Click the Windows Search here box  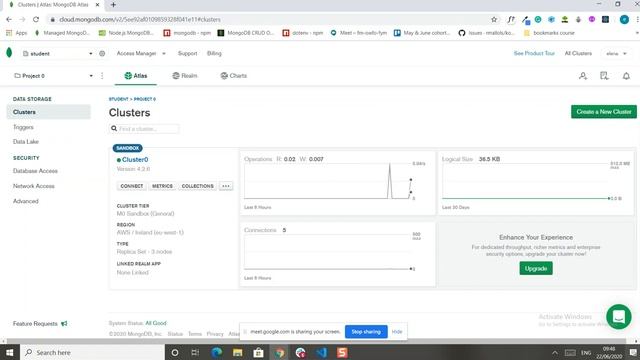click(92, 353)
